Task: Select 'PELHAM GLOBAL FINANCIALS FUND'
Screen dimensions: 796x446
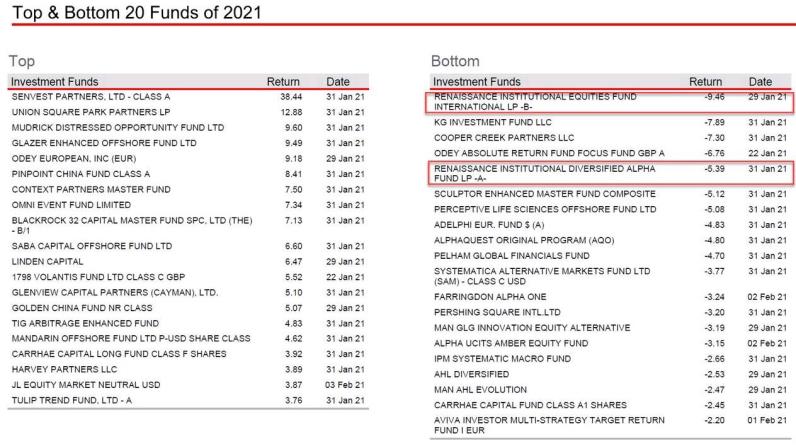Action: pos(512,256)
